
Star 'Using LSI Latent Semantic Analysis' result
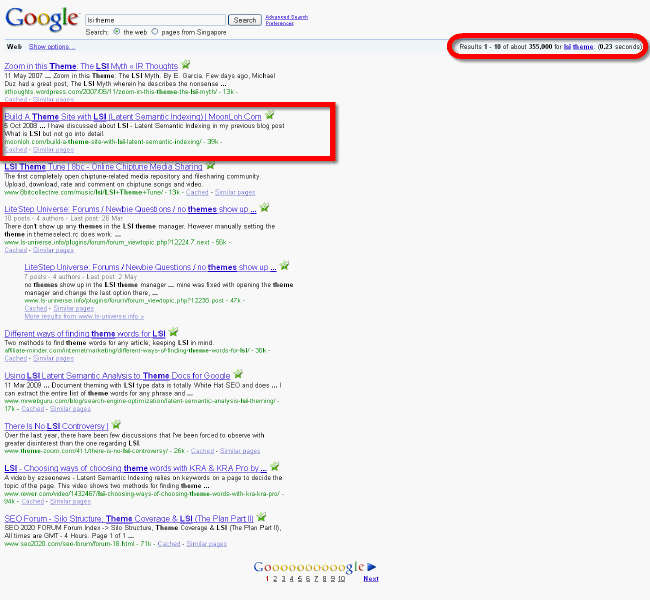click(x=238, y=374)
